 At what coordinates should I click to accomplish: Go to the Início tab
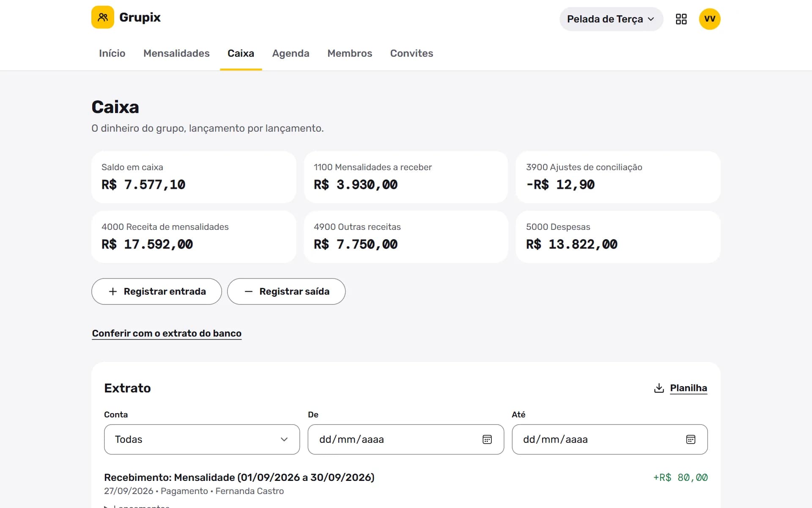pyautogui.click(x=112, y=53)
